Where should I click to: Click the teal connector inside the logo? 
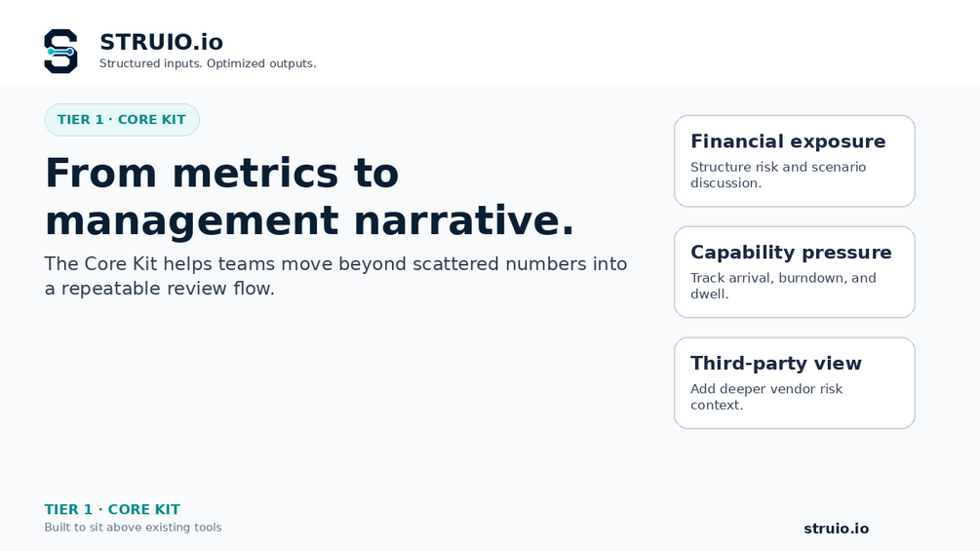click(x=59, y=52)
